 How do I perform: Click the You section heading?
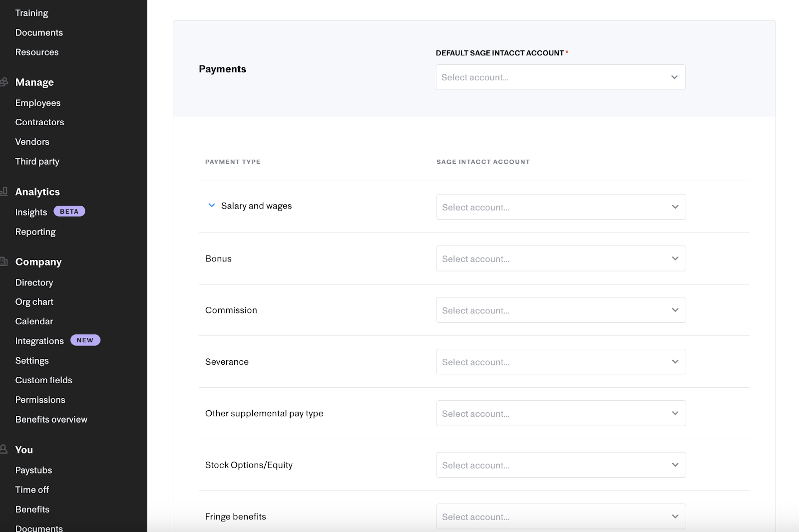click(24, 450)
